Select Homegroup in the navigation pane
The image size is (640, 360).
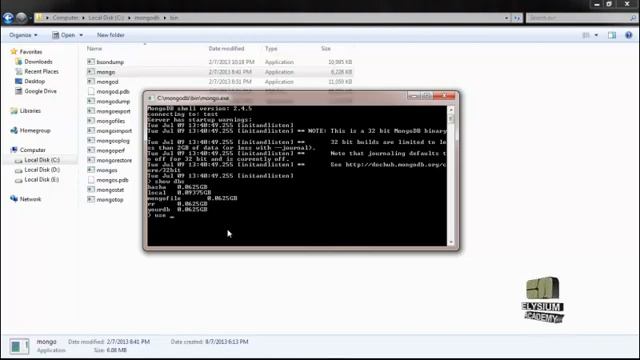coord(35,131)
